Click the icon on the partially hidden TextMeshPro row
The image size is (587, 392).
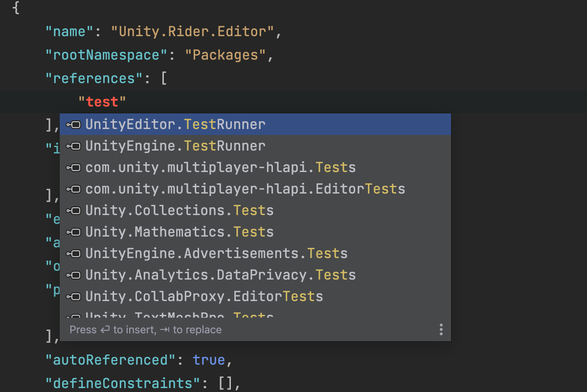point(73,315)
